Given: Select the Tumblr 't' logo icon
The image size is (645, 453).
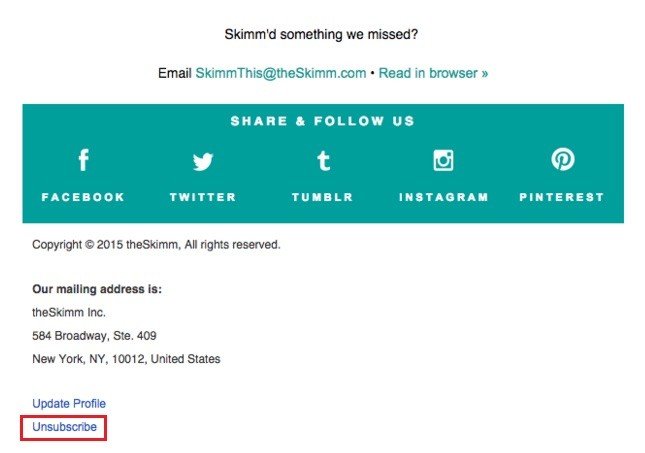Looking at the screenshot, I should click(x=323, y=160).
